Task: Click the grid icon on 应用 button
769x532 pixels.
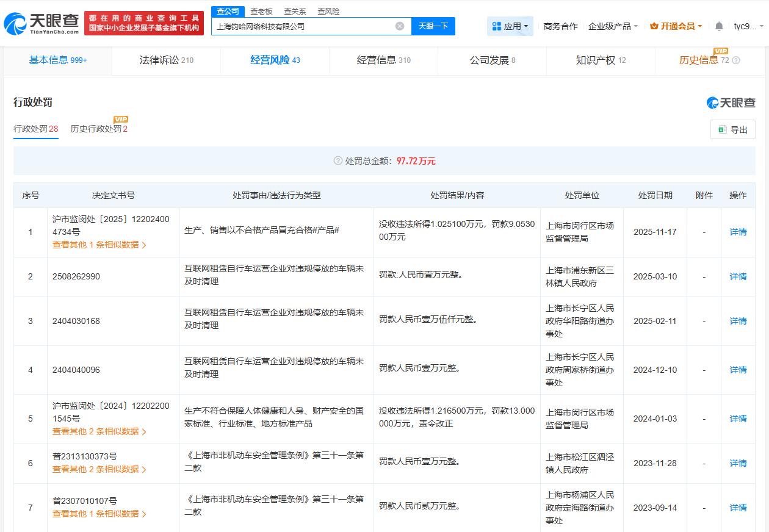Action: click(x=497, y=26)
